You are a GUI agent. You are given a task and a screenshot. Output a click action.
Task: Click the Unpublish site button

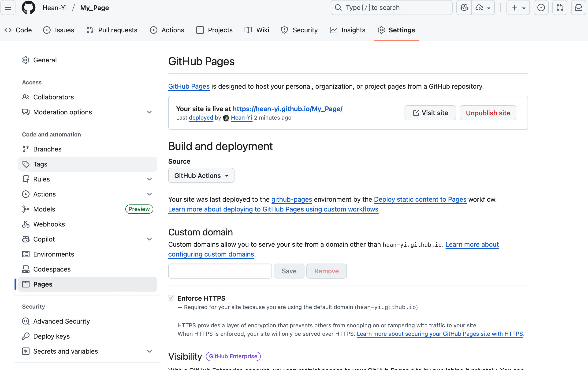(488, 113)
